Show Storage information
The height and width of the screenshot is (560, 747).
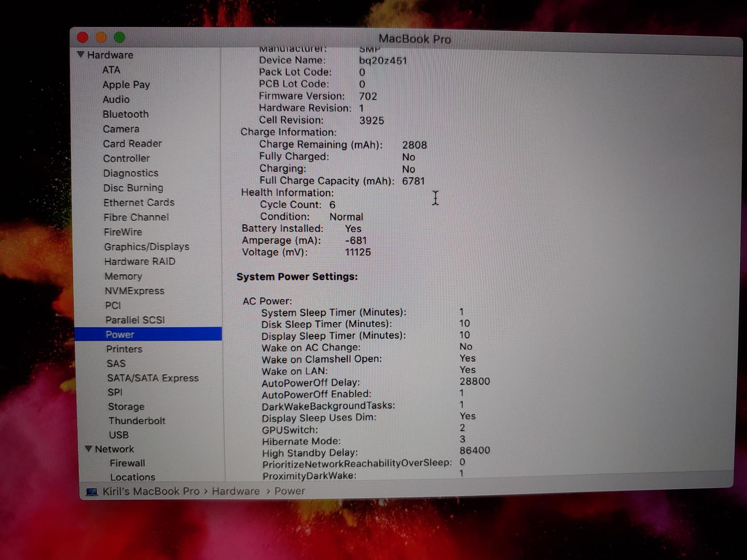pos(126,407)
